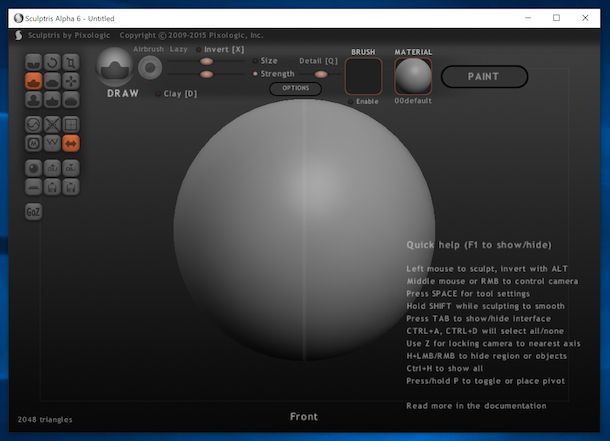The height and width of the screenshot is (441, 610).
Task: Select the orange Draw tool icon
Action: pos(33,81)
